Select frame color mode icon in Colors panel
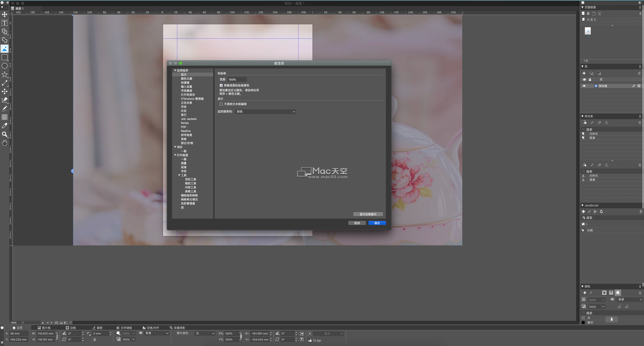This screenshot has width=644, height=346. [x=604, y=293]
